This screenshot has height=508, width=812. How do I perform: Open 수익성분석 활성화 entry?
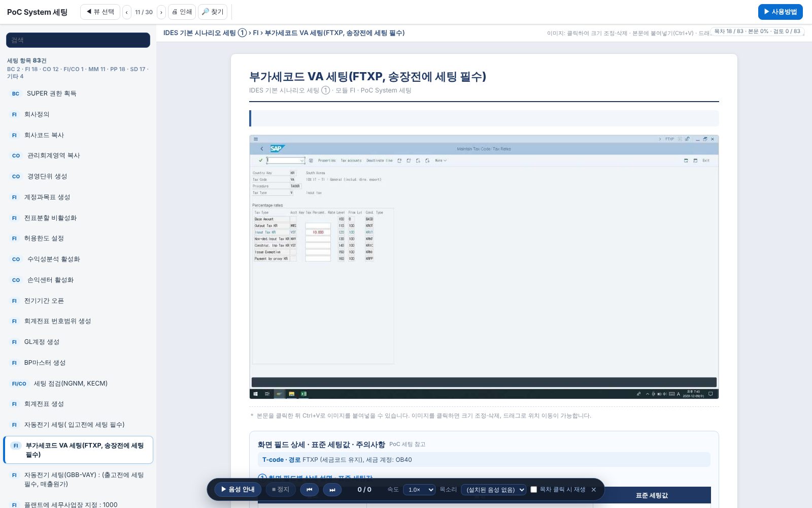coord(78,259)
